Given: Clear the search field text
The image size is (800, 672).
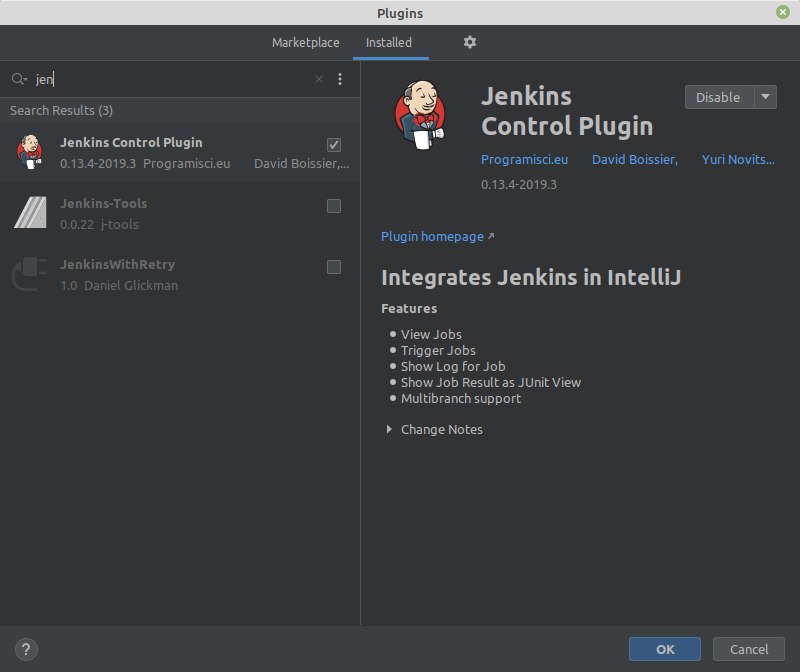Looking at the screenshot, I should click(319, 79).
